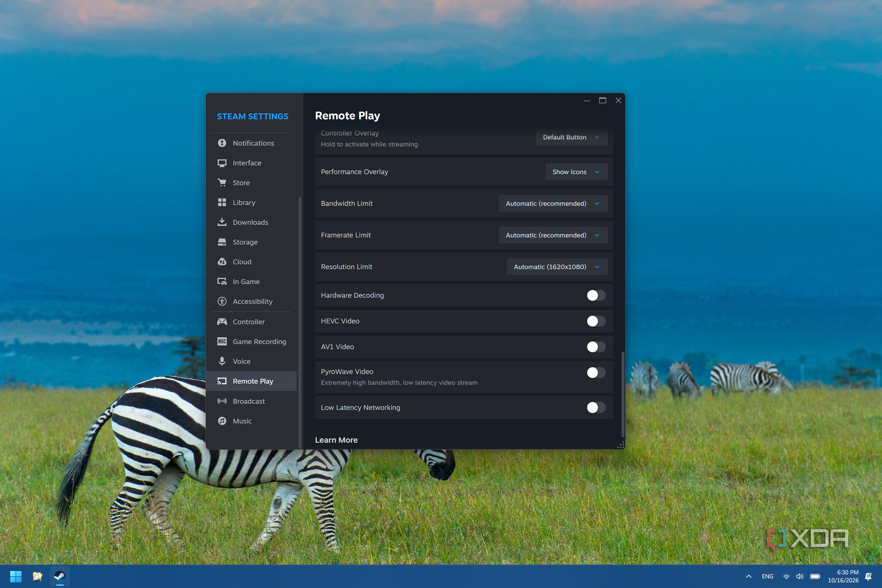This screenshot has width=882, height=588.
Task: Click the Accessibility person icon
Action: click(222, 301)
